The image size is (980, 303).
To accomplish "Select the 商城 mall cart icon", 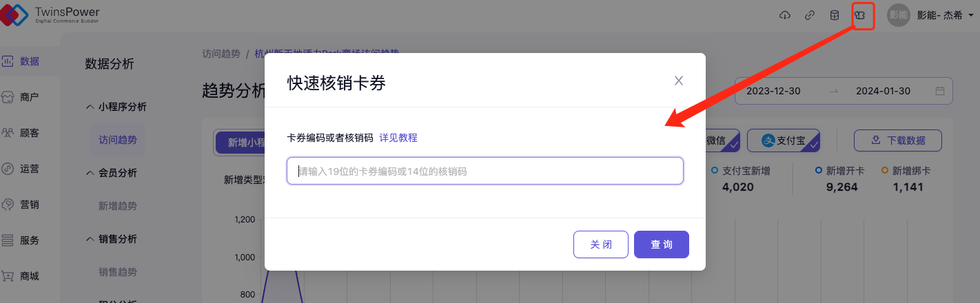I will click(x=8, y=276).
